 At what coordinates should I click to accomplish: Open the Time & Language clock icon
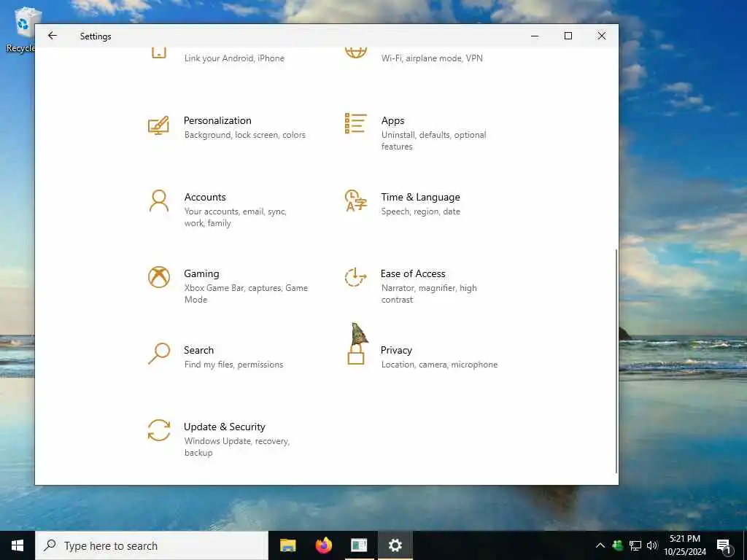[356, 201]
